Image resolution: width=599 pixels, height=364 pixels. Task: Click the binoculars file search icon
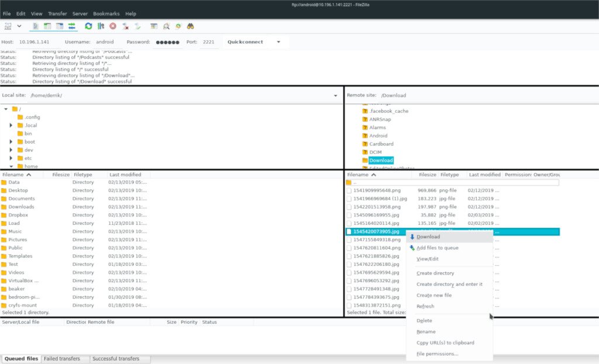tap(191, 26)
